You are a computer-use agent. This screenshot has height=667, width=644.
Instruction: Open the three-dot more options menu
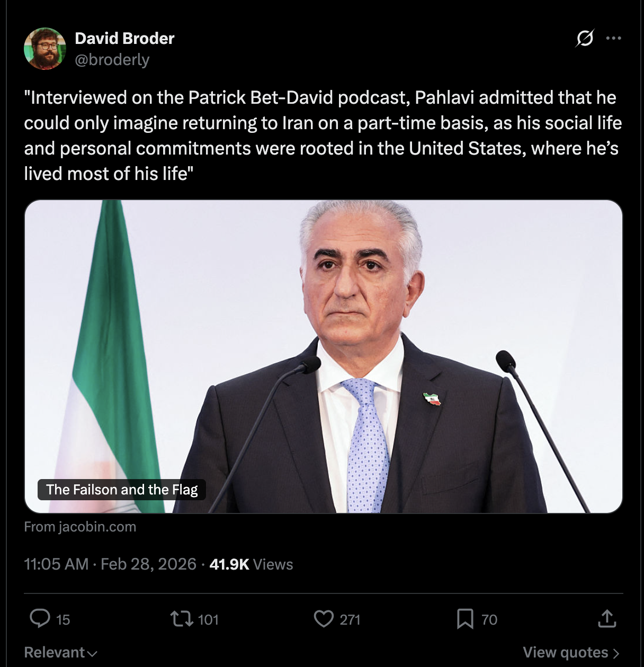[613, 38]
